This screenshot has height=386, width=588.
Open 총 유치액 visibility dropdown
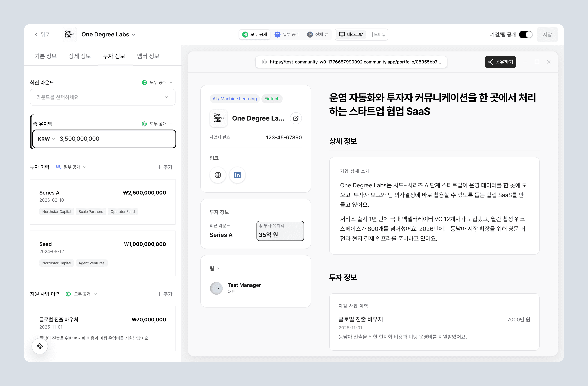157,124
